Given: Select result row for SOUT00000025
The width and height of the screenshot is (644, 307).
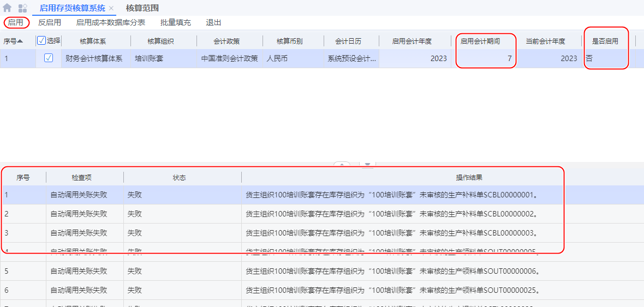Looking at the screenshot, I should point(391,290).
